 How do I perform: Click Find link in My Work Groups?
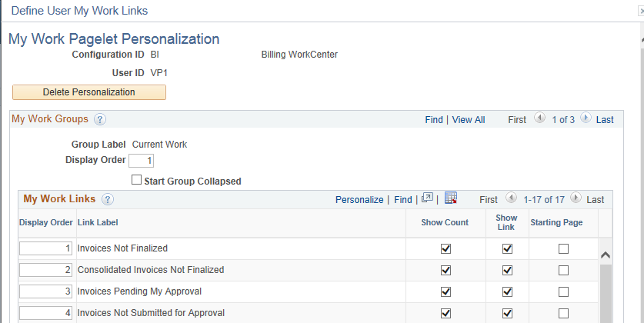(x=434, y=120)
